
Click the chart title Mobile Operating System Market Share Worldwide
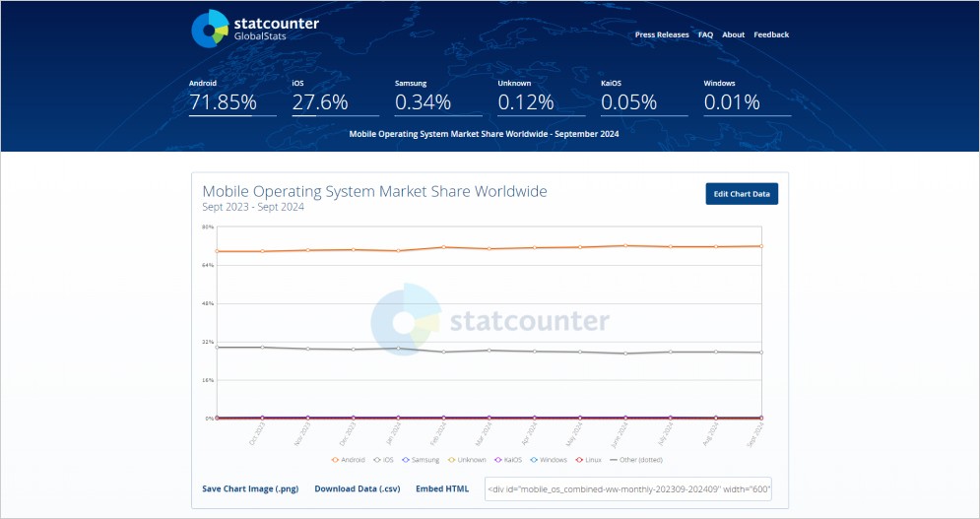tap(374, 191)
